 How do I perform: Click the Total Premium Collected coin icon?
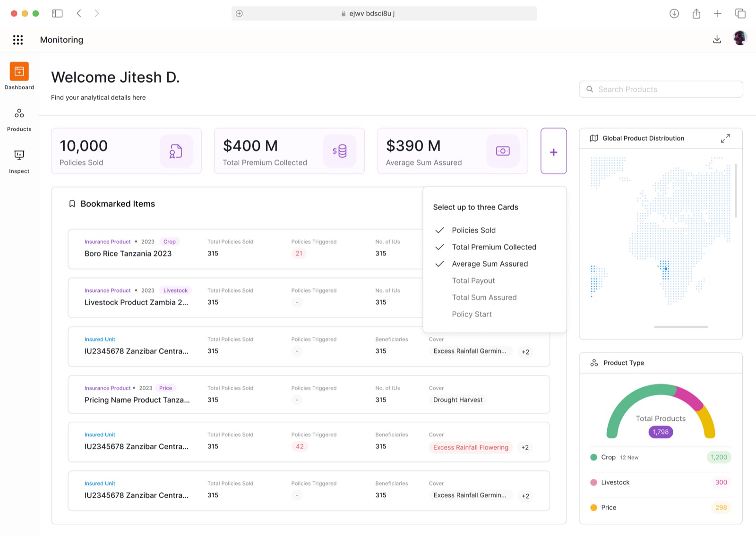click(x=339, y=151)
